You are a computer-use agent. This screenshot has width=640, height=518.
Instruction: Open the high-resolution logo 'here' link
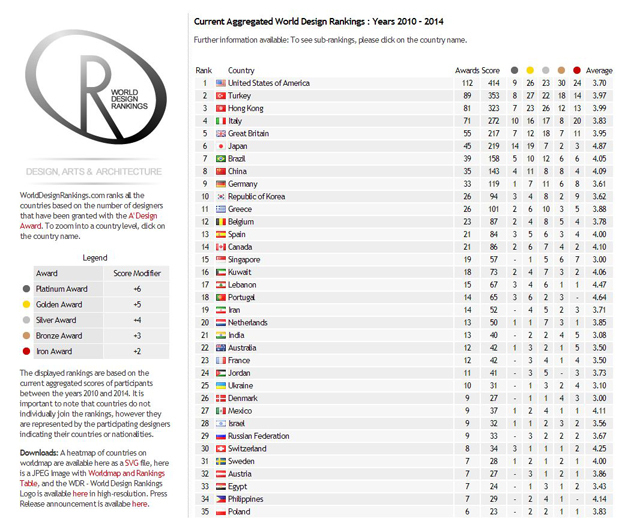tap(80, 494)
